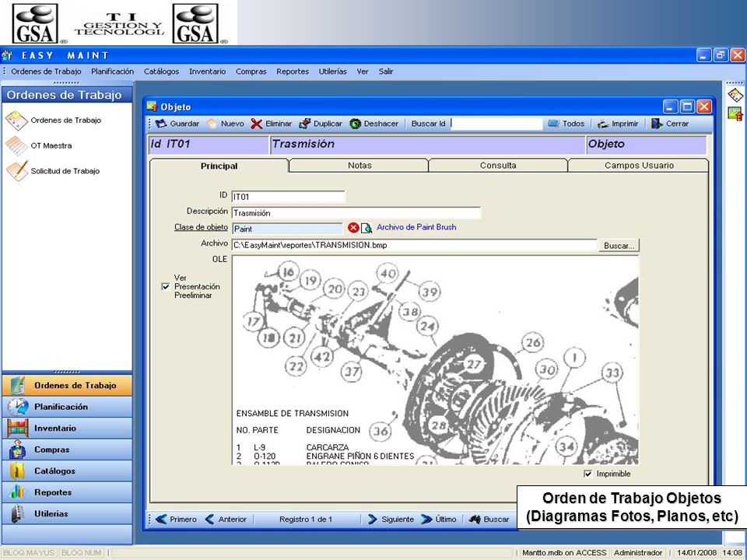Image resolution: width=747 pixels, height=560 pixels.
Task: Open OT Maestra sidebar icon
Action: (x=16, y=145)
